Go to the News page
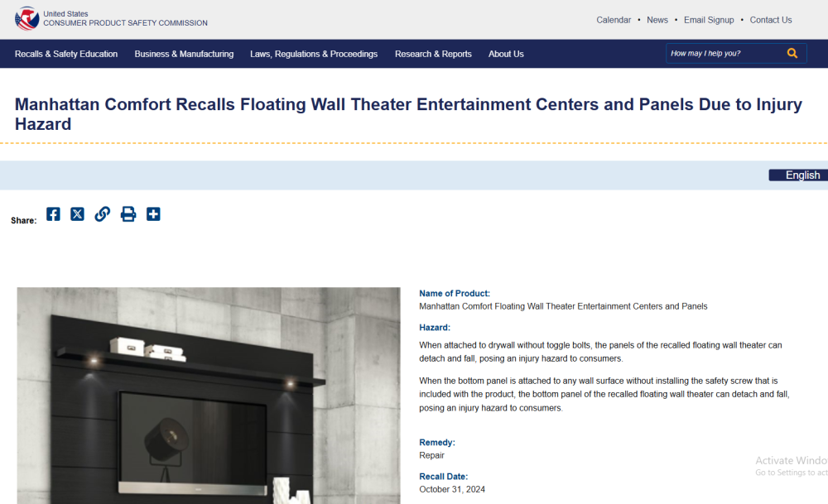Image resolution: width=828 pixels, height=504 pixels. pyautogui.click(x=657, y=20)
